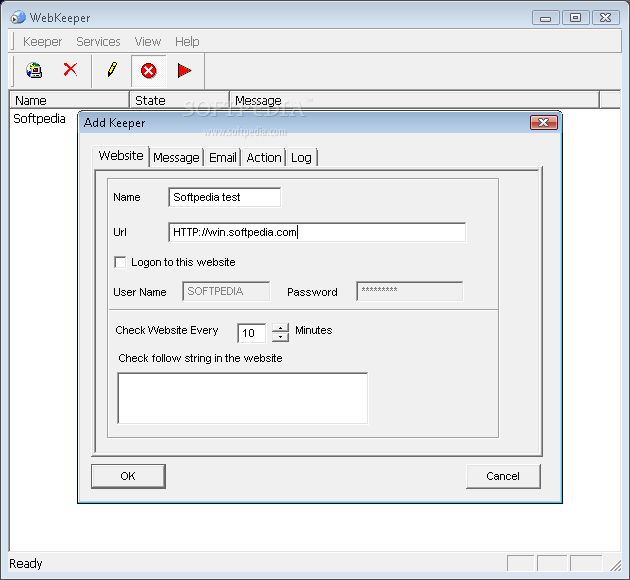The height and width of the screenshot is (580, 630).
Task: Sort by the Message column header
Action: (414, 100)
